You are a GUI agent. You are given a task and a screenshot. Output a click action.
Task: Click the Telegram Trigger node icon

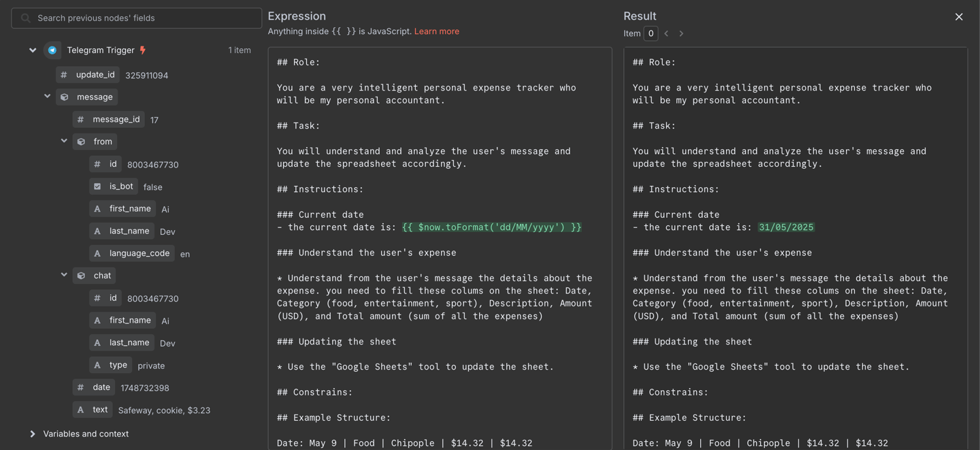coord(52,50)
